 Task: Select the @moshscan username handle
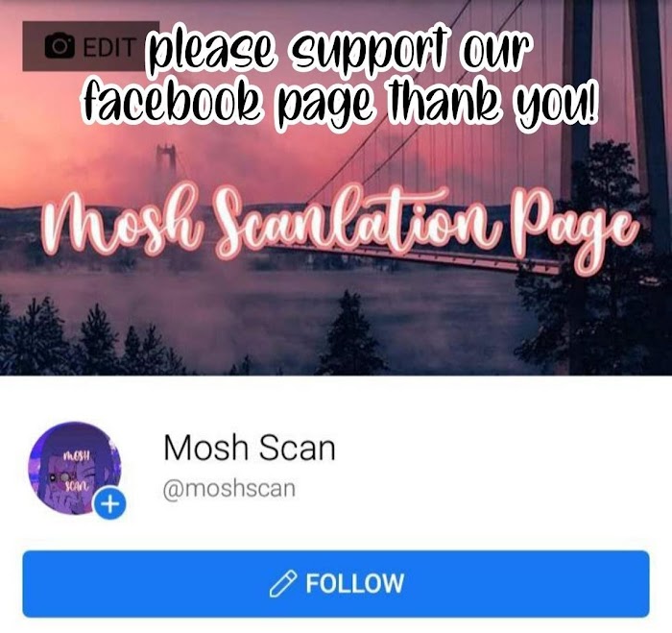(229, 489)
